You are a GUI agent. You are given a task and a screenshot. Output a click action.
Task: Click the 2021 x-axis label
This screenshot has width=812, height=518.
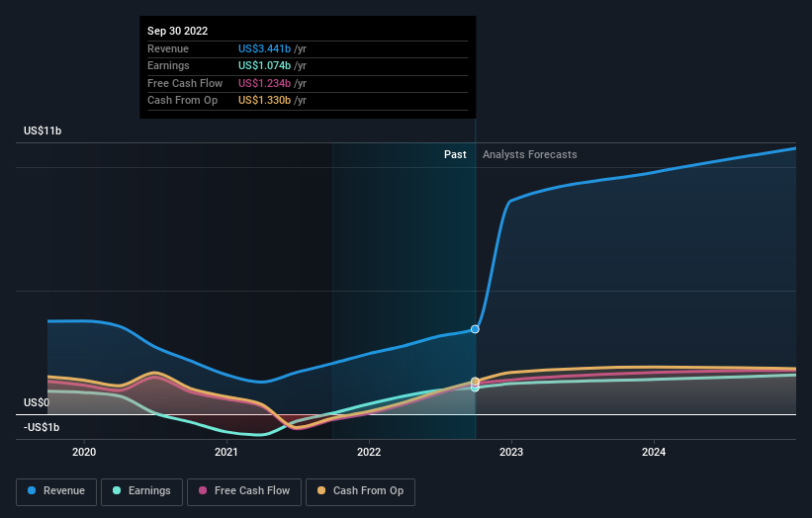(x=226, y=452)
